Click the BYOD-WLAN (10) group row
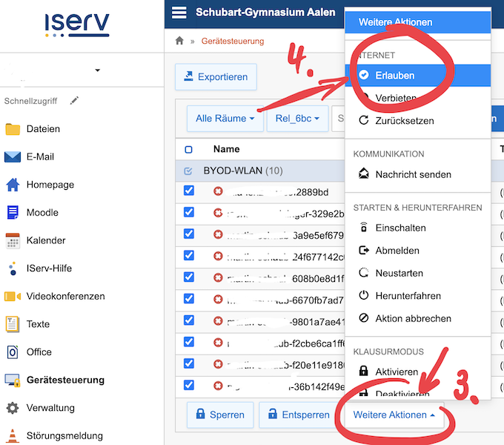Viewport: 504px width, 445px height. pos(259,171)
